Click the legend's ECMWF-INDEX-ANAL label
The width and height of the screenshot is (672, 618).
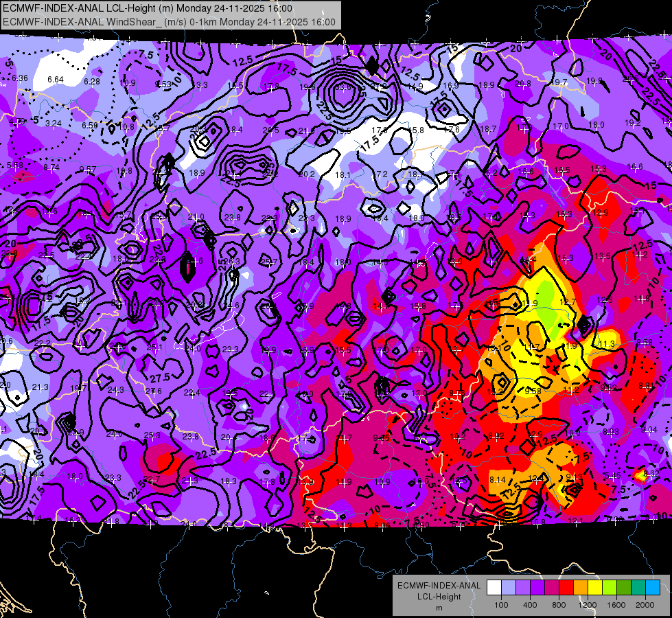click(439, 586)
